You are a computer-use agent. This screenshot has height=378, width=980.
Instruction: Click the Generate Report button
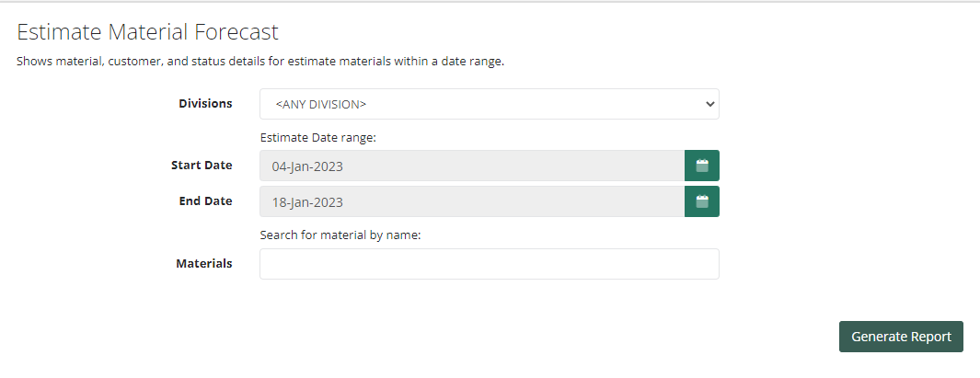coord(901,337)
